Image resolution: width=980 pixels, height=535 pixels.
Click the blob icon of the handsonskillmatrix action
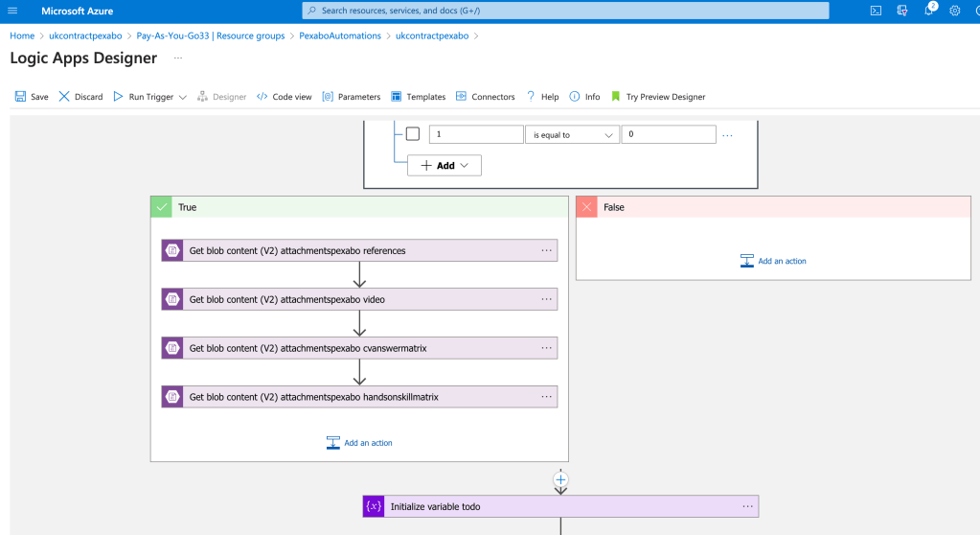pyautogui.click(x=172, y=397)
